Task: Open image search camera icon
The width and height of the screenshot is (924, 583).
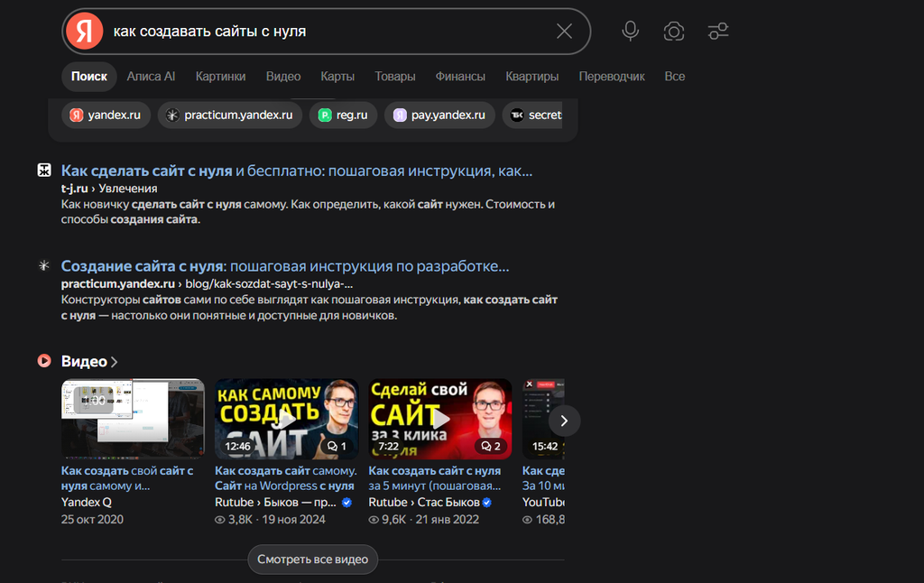Action: pos(673,32)
